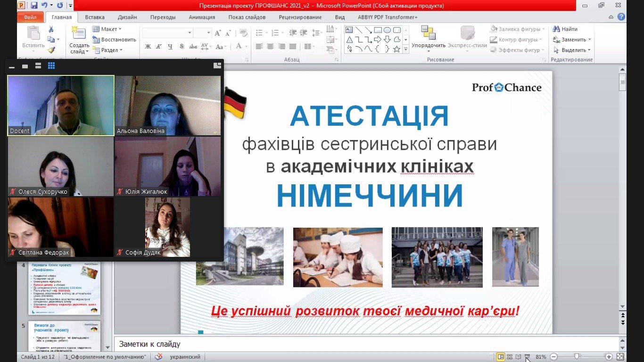The height and width of the screenshot is (362, 644).
Task: Switch to the Вставка ribbon tab
Action: tap(94, 16)
